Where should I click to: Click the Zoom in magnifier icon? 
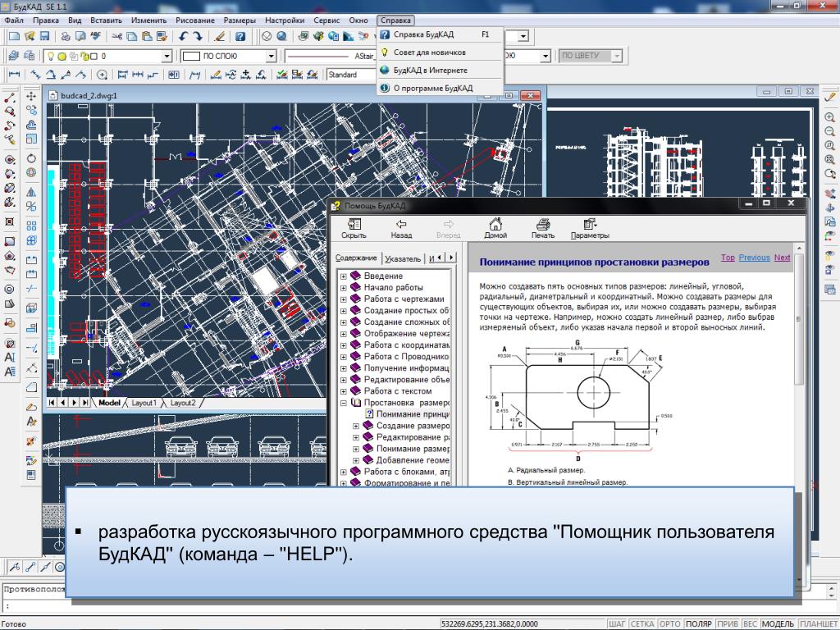(x=830, y=117)
